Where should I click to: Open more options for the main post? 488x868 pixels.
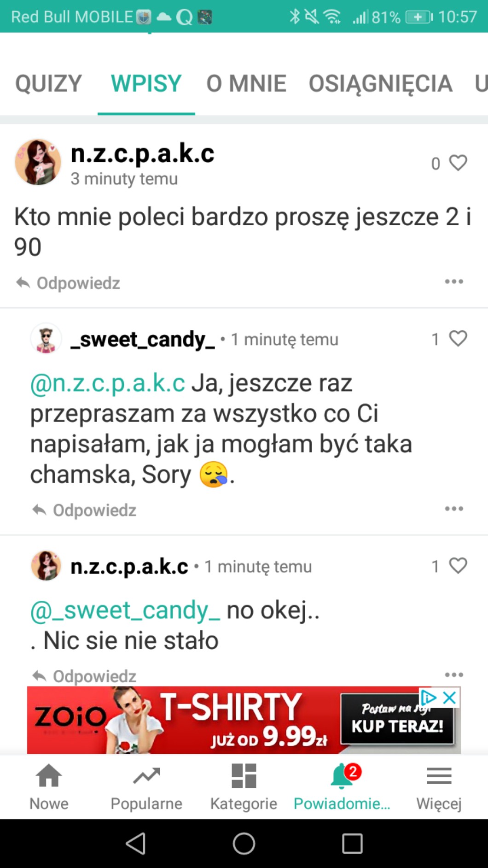coord(454,282)
